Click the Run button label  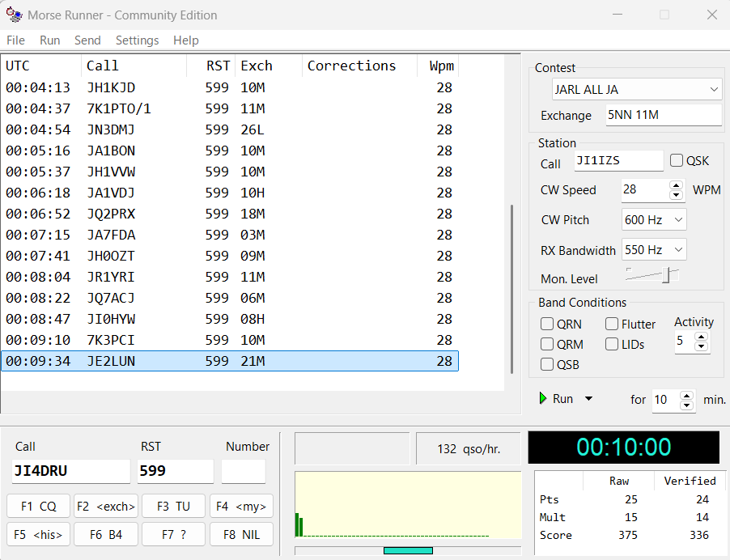pos(562,399)
